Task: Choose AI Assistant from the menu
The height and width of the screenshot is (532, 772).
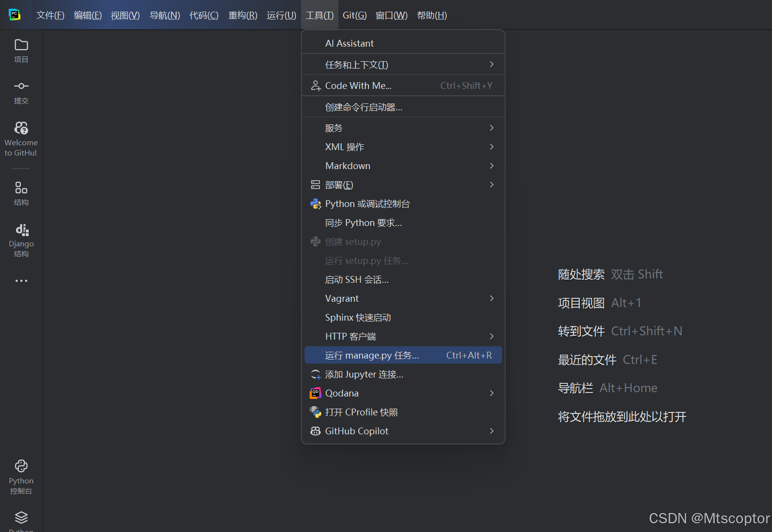Action: [403, 43]
